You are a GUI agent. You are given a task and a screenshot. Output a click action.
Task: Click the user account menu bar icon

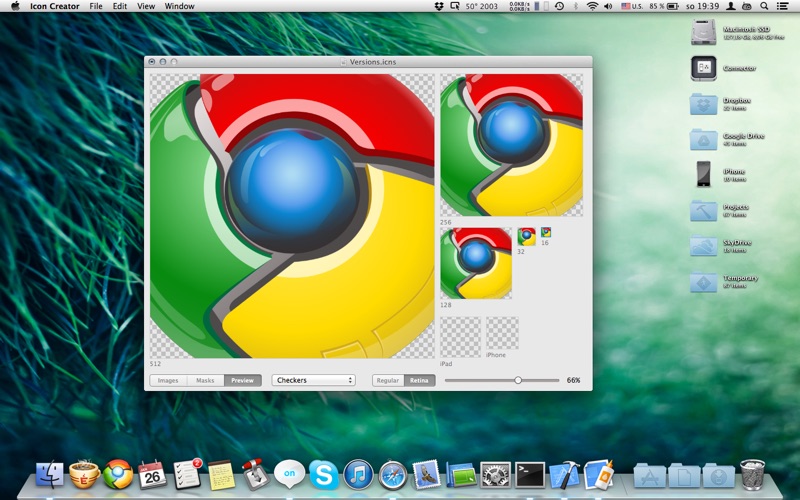pyautogui.click(x=731, y=6)
